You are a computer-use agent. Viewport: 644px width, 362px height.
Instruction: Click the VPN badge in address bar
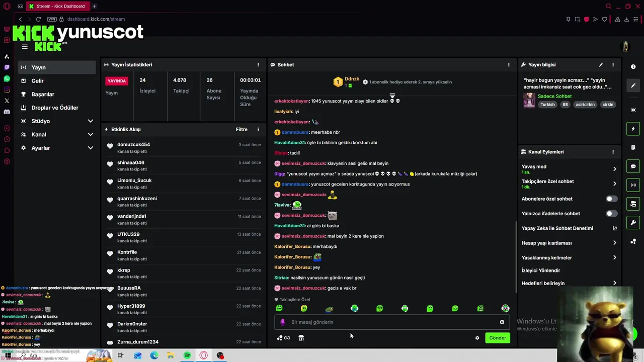pyautogui.click(x=52, y=19)
